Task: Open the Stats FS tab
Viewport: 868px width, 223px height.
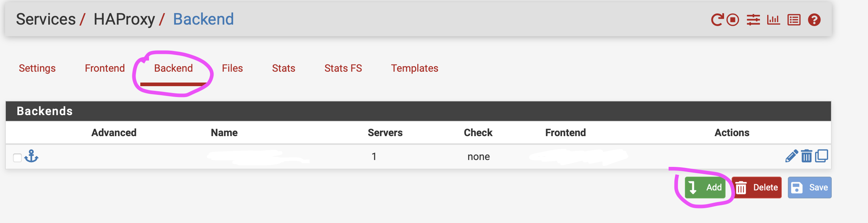Action: pos(343,68)
